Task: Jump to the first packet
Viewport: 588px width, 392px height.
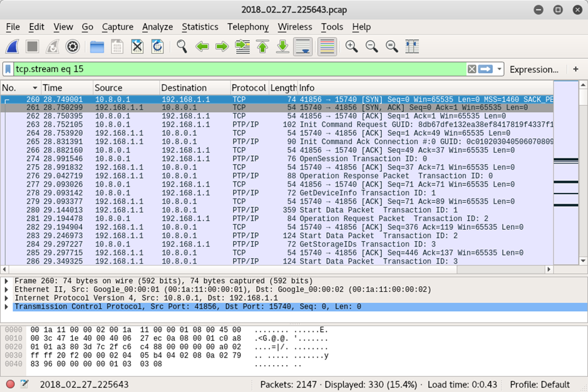Action: pos(262,47)
